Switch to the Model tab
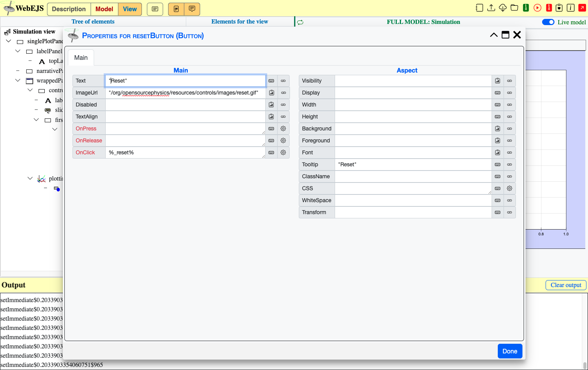Screen dimensions: 588x370 (x=104, y=9)
